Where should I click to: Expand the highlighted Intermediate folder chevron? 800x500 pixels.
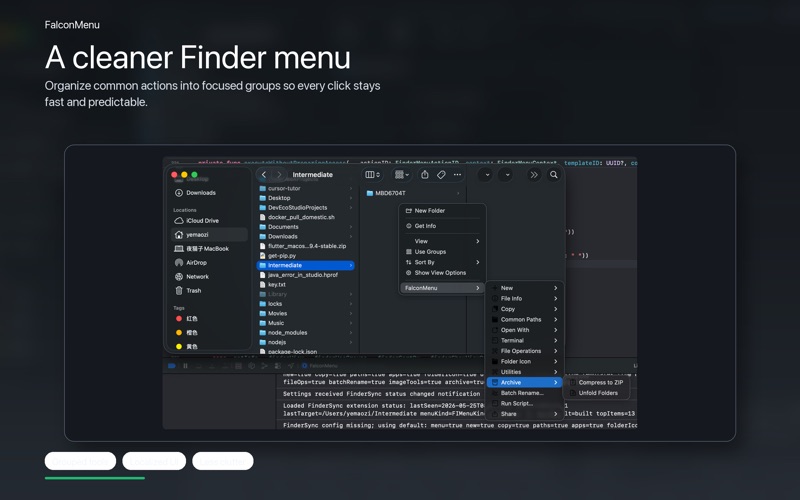pos(351,265)
